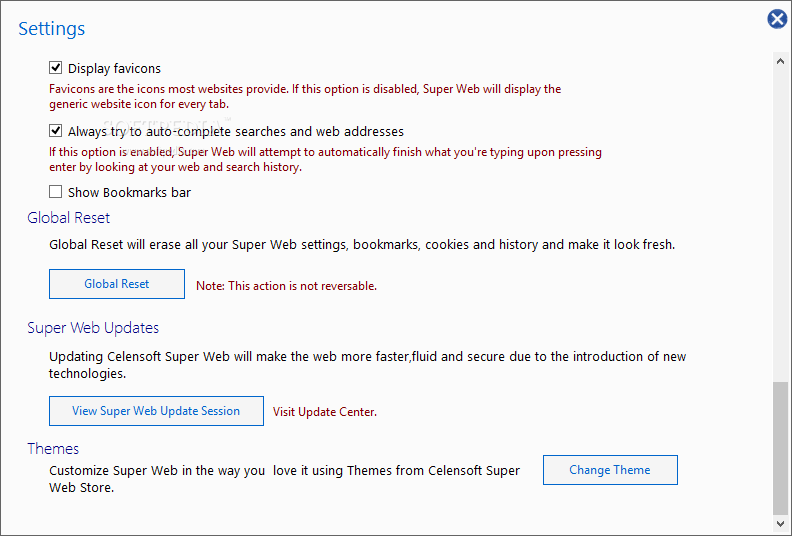This screenshot has width=792, height=536.
Task: Click the vertical scrollbar thumb
Action: click(x=780, y=448)
